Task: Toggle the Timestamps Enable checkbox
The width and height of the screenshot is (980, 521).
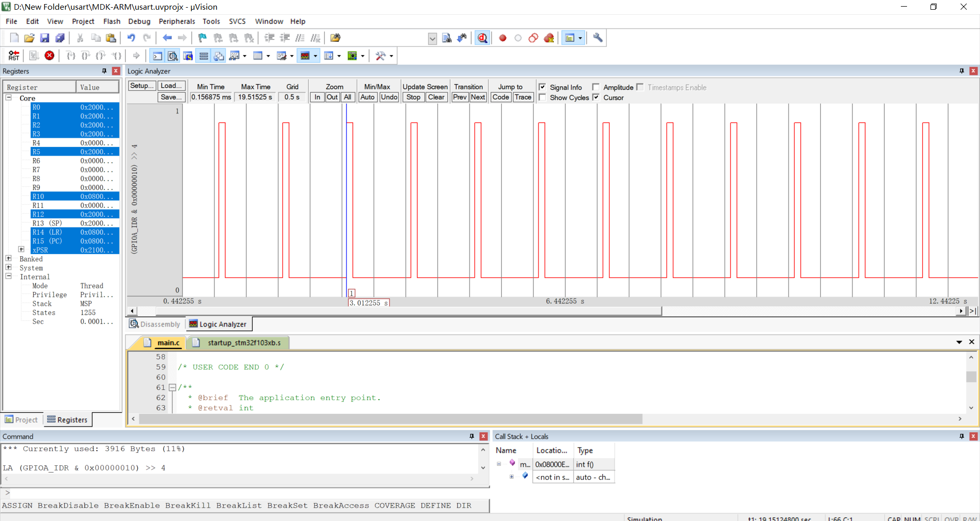Action: (x=640, y=87)
